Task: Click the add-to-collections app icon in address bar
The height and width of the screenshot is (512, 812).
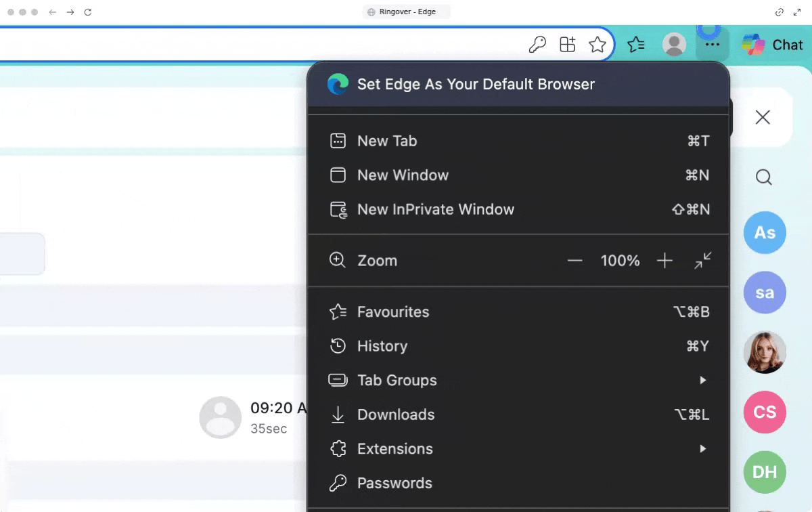Action: pos(567,45)
